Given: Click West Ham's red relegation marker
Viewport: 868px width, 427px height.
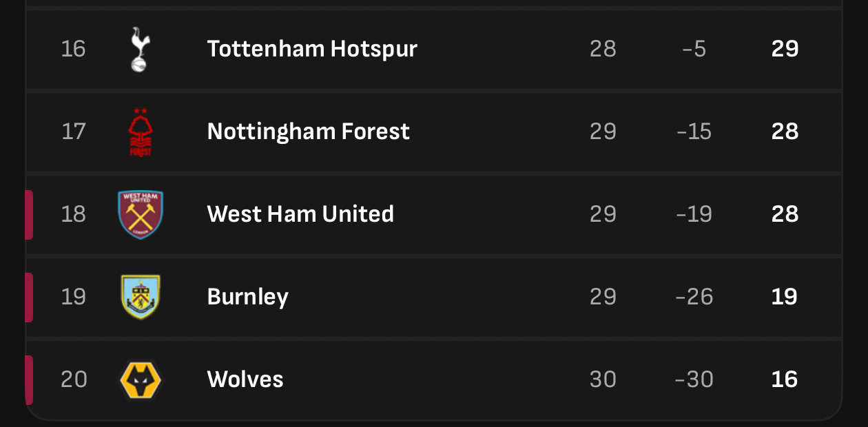Looking at the screenshot, I should (29, 215).
